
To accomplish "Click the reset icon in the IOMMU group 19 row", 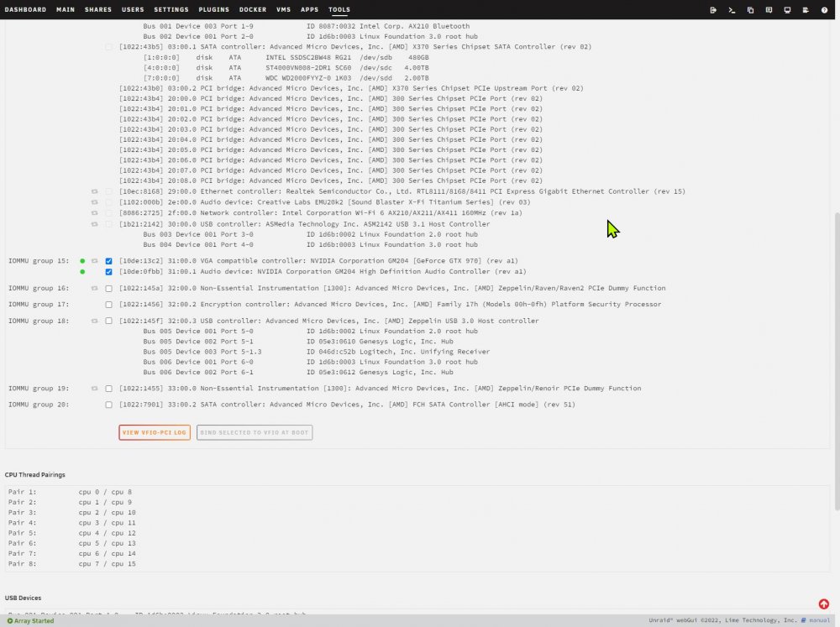I will tap(94, 388).
